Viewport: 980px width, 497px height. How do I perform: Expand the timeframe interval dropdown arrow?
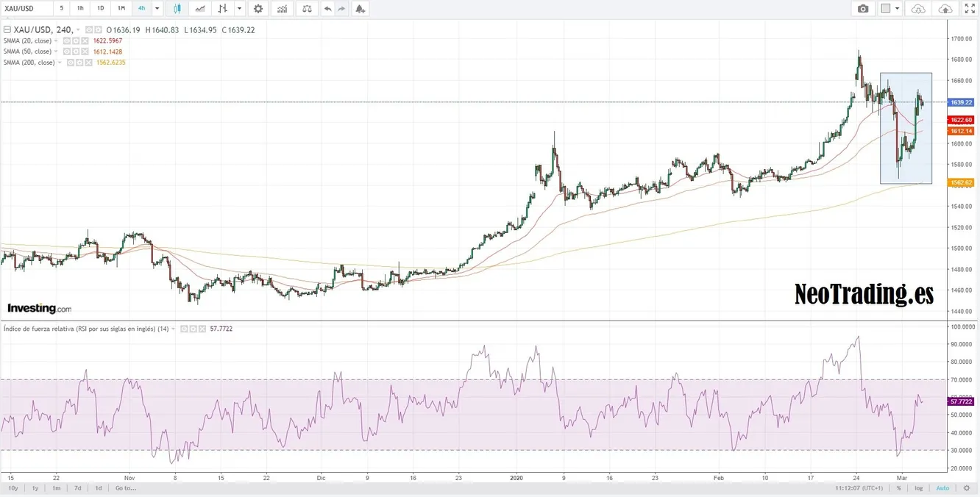click(157, 9)
